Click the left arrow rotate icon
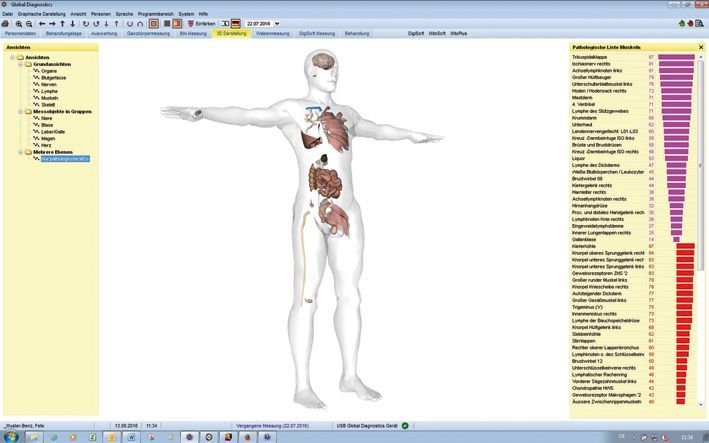This screenshot has height=443, width=709. [x=42, y=23]
